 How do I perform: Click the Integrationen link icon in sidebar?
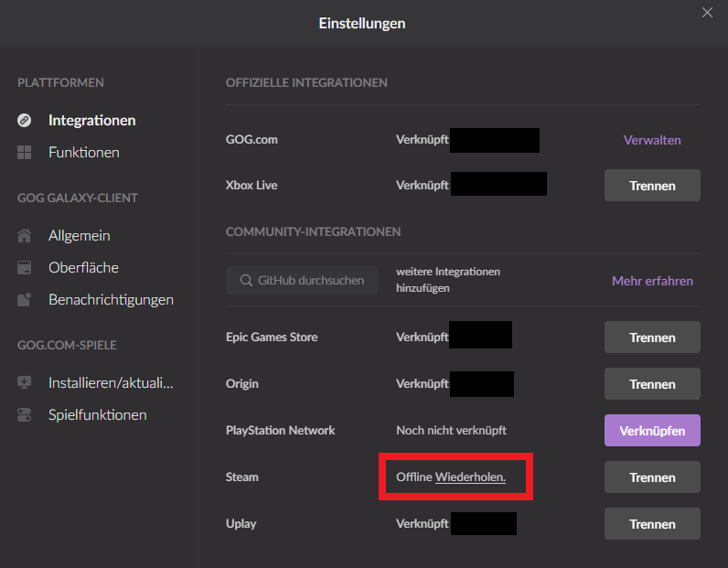pyautogui.click(x=24, y=121)
